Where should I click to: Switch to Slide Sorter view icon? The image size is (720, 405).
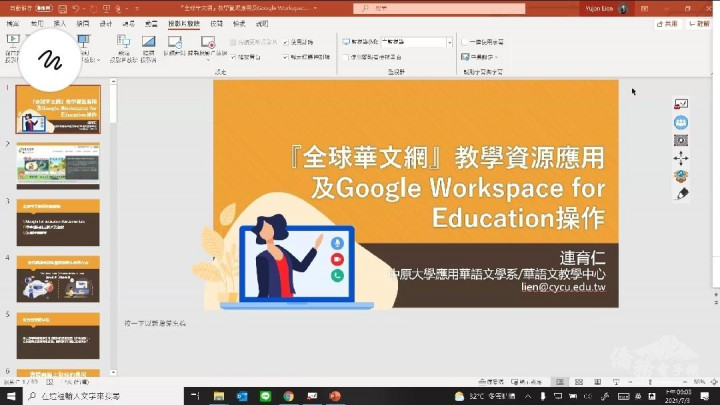pyautogui.click(x=579, y=382)
